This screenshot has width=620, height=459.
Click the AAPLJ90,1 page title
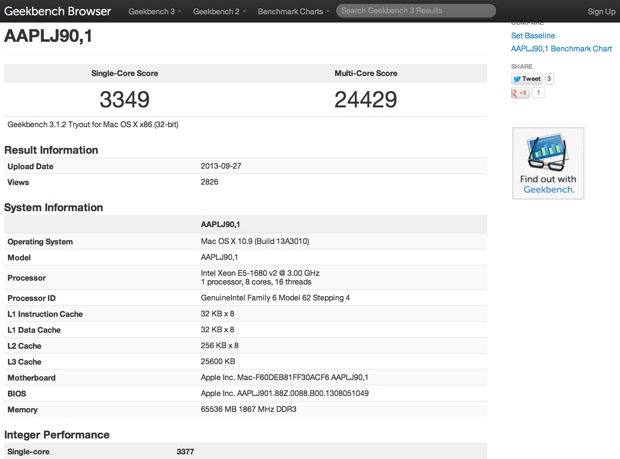[x=51, y=37]
